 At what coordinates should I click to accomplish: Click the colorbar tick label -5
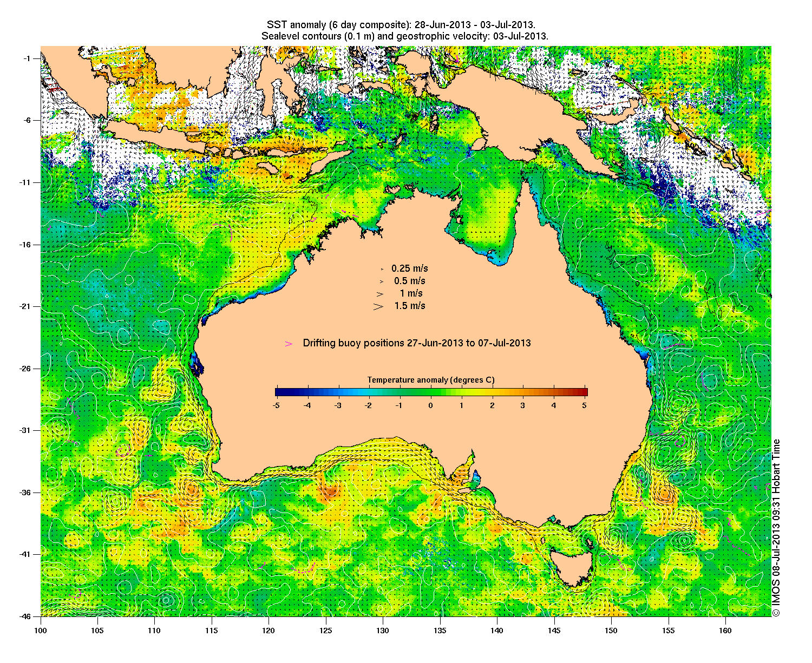pos(276,405)
